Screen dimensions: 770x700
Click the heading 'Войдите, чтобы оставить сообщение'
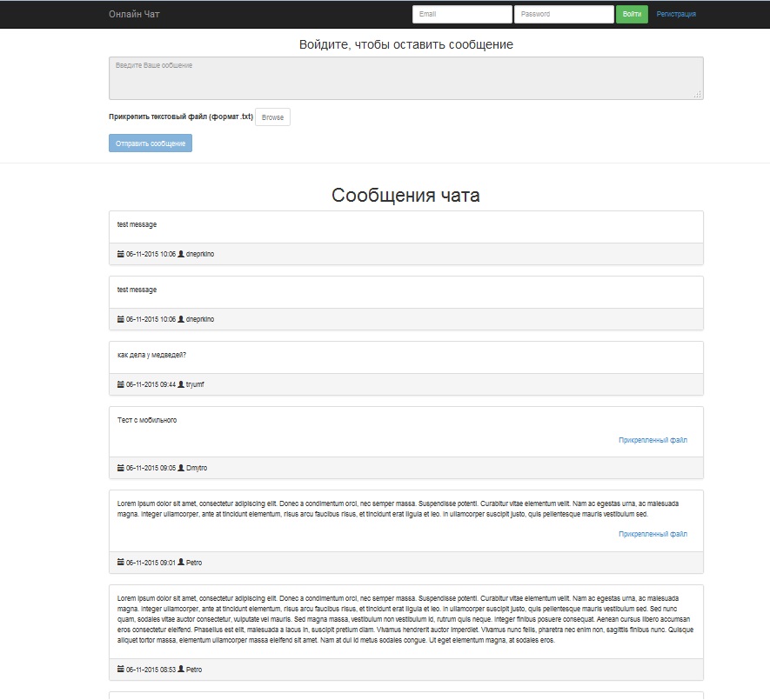tap(406, 44)
